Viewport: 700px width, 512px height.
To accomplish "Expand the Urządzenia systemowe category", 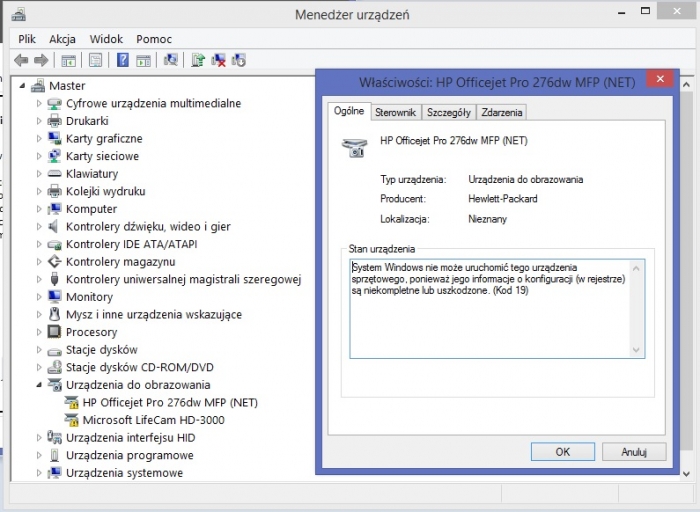I will point(39,473).
